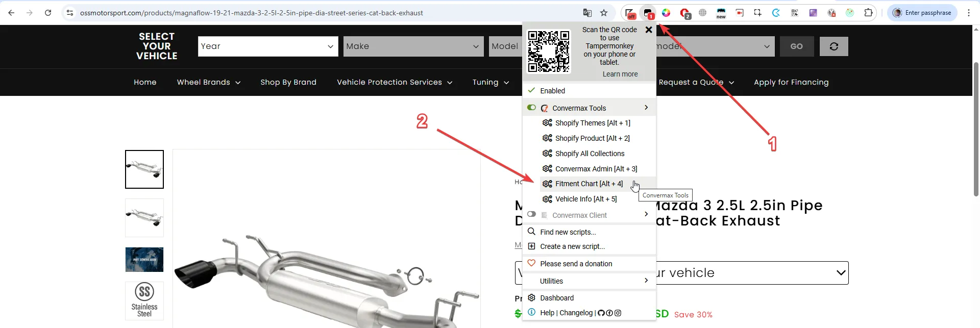Bookmark this page with the star icon

604,13
